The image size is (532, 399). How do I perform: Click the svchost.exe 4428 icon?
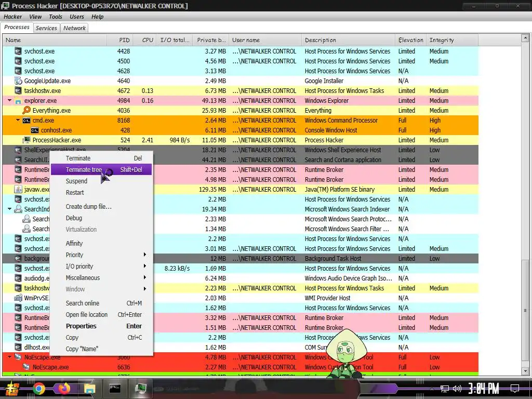18,51
